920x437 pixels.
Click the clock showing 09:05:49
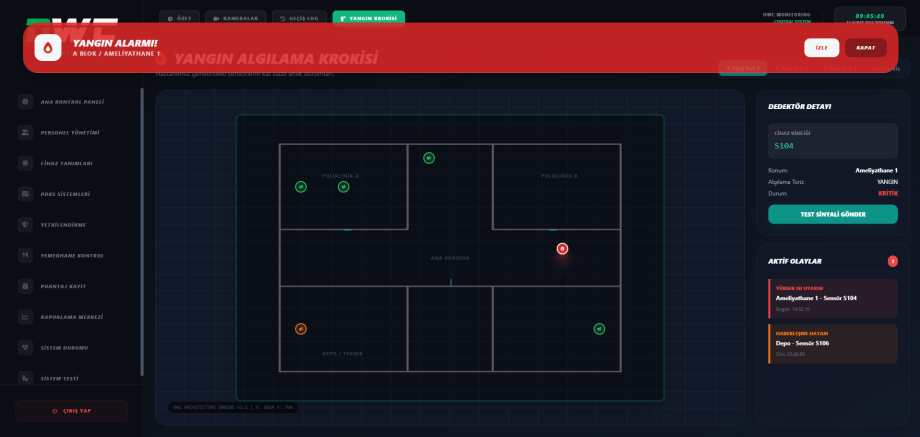(870, 16)
